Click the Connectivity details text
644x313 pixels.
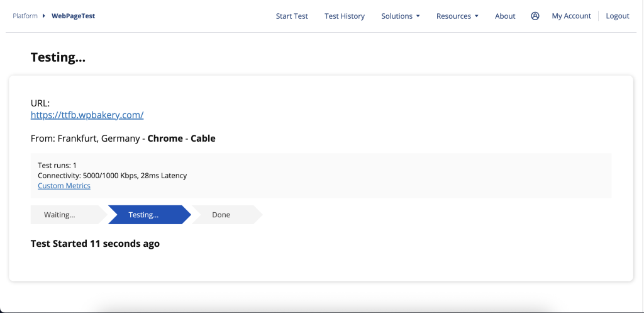click(x=112, y=176)
